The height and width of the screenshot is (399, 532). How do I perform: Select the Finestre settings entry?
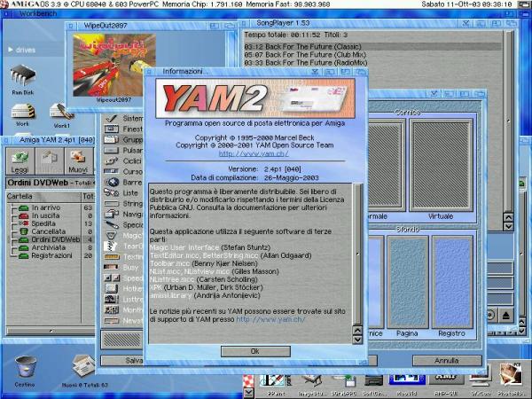click(124, 129)
